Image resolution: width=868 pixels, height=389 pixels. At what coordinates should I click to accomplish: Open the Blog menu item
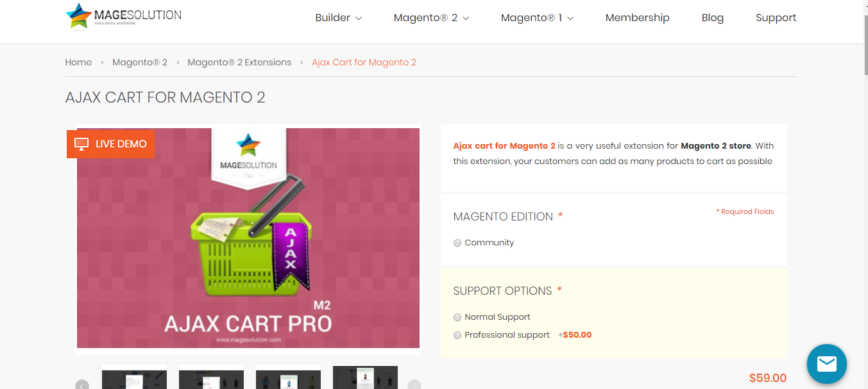[x=713, y=18]
